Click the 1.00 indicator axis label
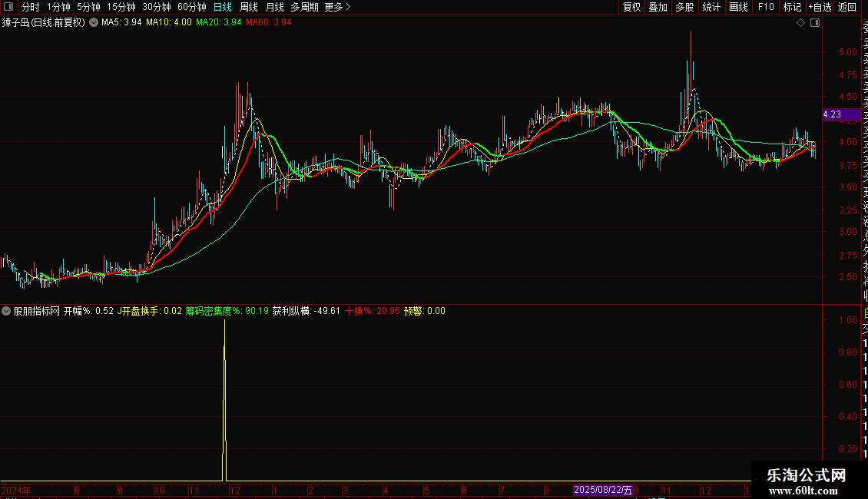This screenshot has height=499, width=868. click(x=847, y=320)
